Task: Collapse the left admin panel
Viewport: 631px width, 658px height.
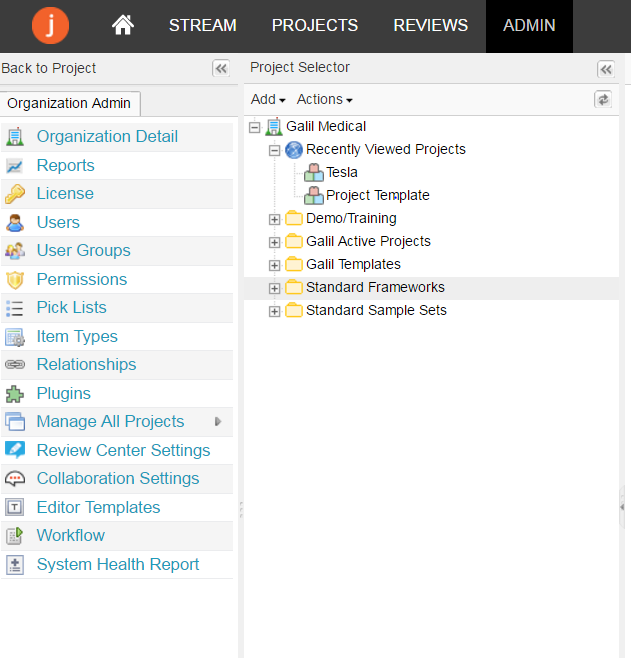Action: (221, 68)
